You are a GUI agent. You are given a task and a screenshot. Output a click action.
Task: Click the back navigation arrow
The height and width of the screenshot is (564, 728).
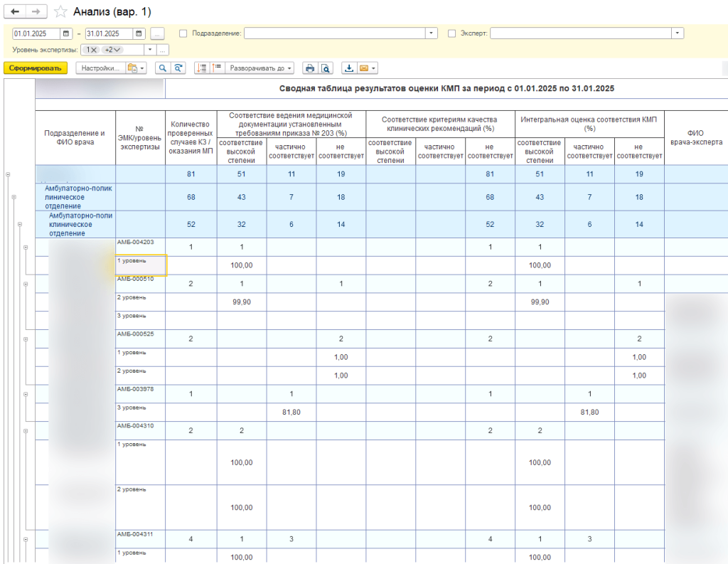[x=15, y=12]
